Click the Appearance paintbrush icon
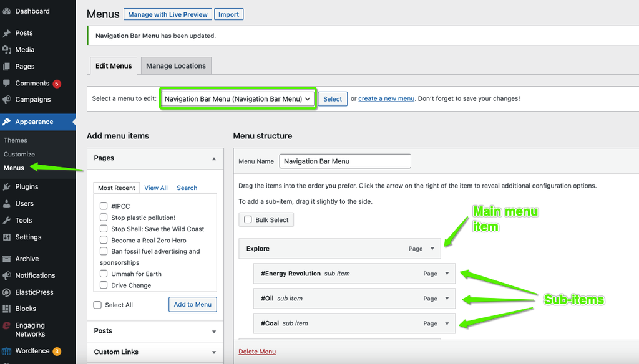The image size is (639, 364). [x=6, y=122]
